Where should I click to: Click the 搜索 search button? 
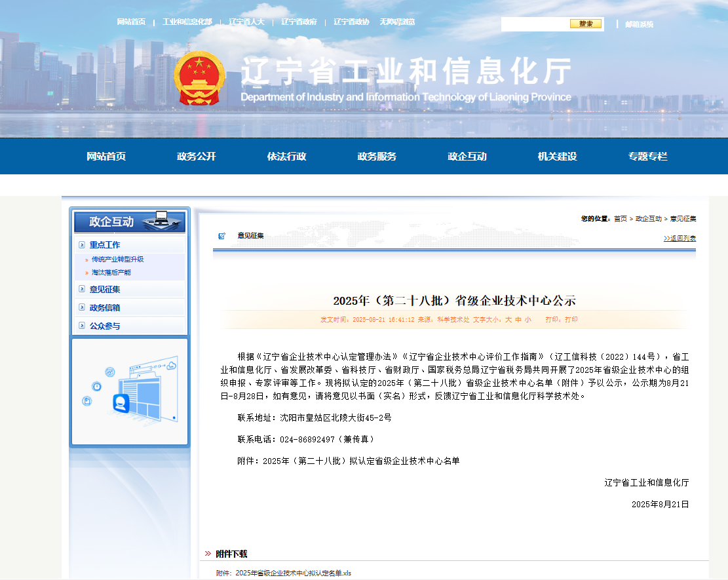pyautogui.click(x=586, y=24)
